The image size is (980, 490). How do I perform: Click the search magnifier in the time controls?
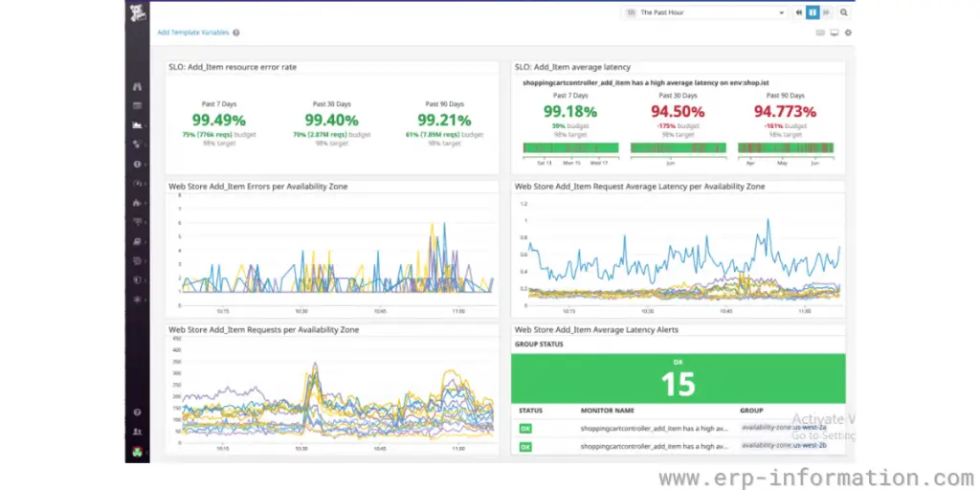[x=844, y=12]
